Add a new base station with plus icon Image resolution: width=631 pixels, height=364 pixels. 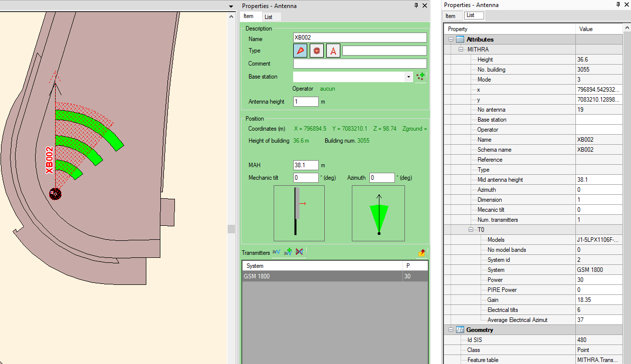coord(420,77)
